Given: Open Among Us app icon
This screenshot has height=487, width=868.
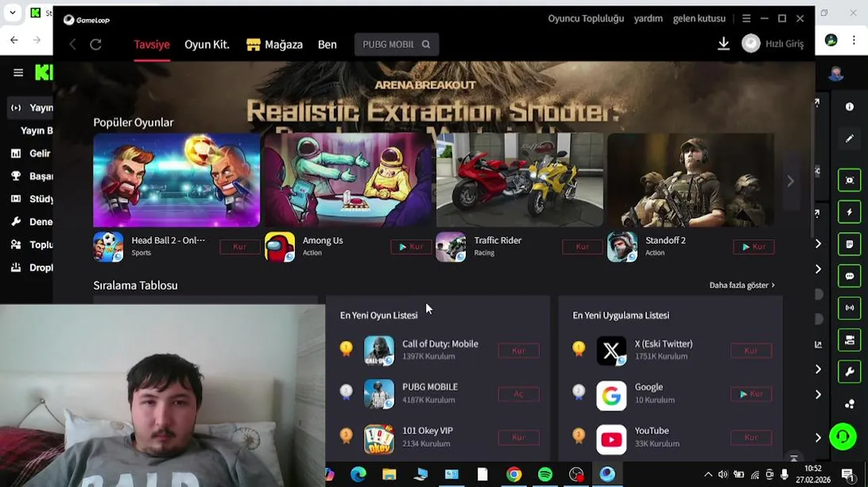Looking at the screenshot, I should click(x=280, y=246).
